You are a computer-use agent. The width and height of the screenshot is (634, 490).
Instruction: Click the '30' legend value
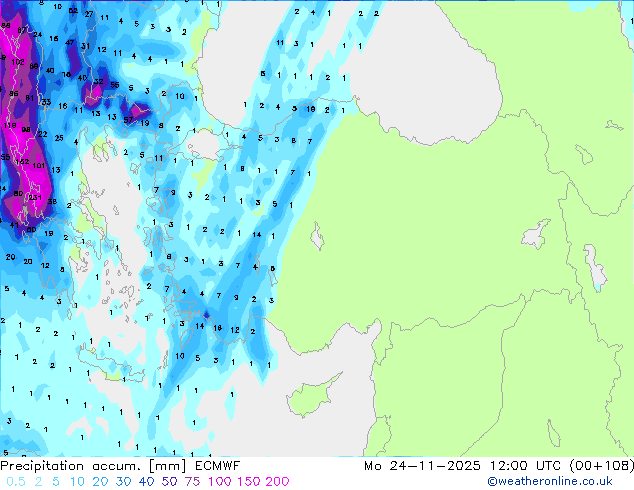[x=123, y=482]
